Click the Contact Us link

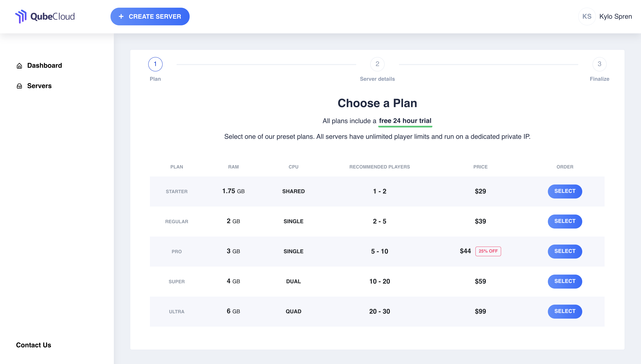point(33,345)
